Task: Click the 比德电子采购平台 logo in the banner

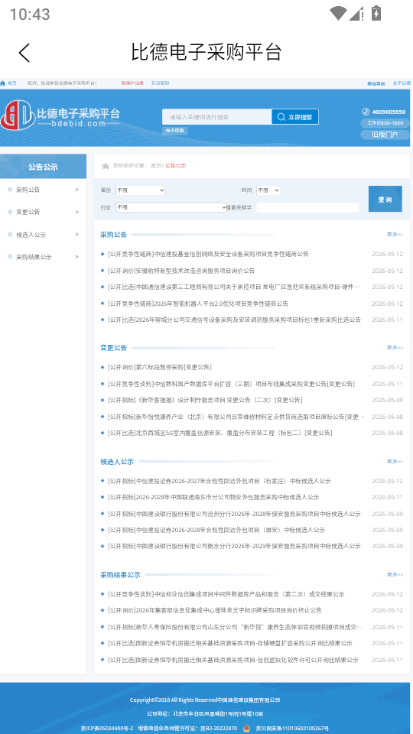Action: tap(60, 115)
